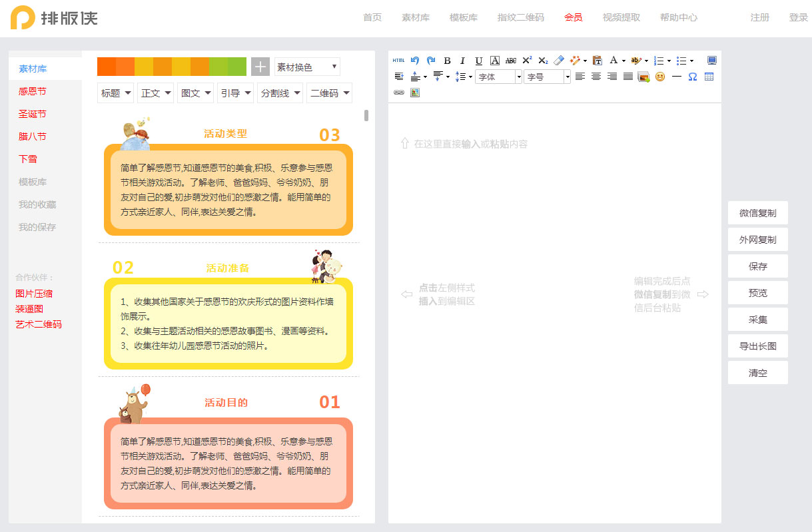Clear the editor using 清空
The height and width of the screenshot is (532, 812).
click(x=757, y=372)
